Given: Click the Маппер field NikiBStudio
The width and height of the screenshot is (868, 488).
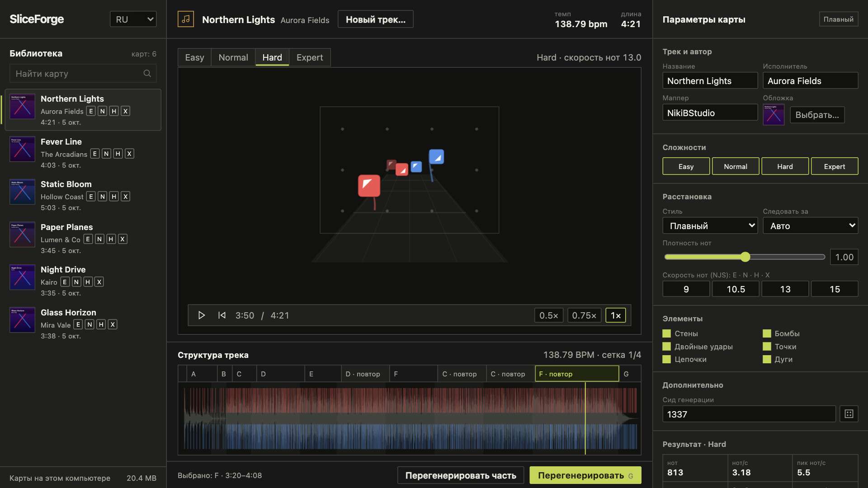Looking at the screenshot, I should click(x=710, y=113).
